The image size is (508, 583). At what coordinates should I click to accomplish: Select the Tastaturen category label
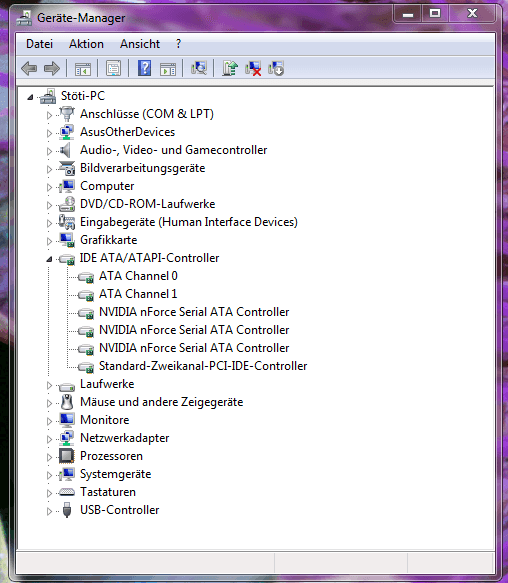point(108,492)
